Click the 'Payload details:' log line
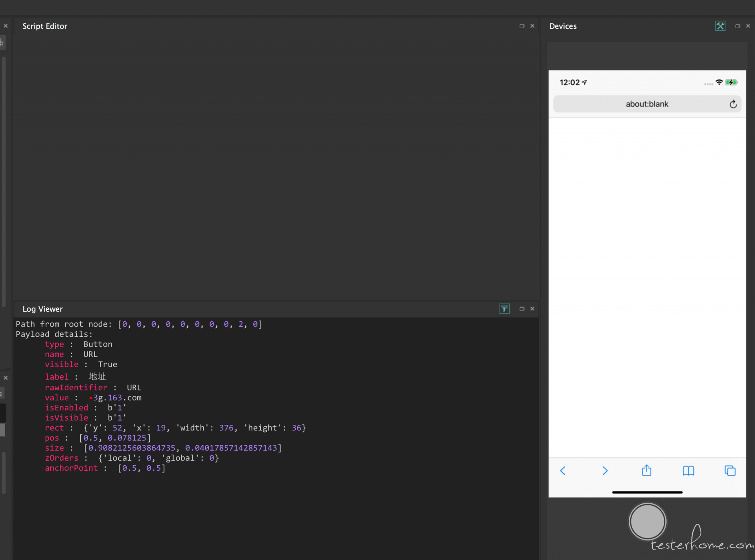 coord(54,334)
